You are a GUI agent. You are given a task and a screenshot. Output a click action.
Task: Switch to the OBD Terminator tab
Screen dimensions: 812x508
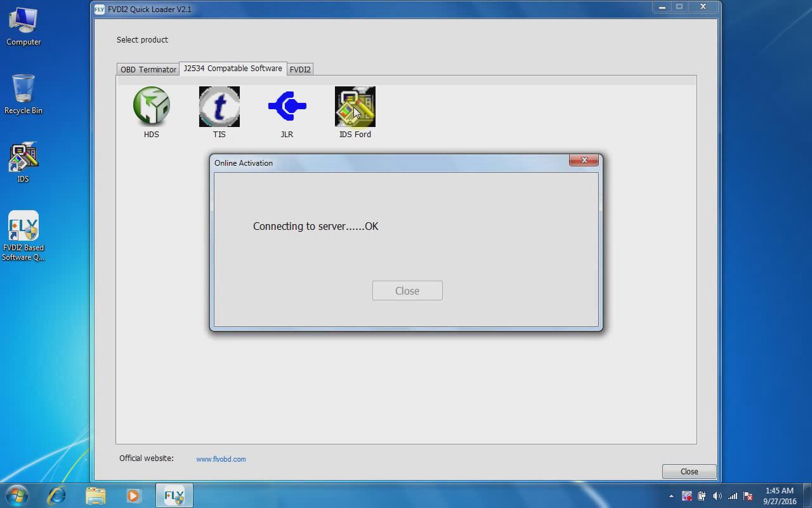point(148,69)
